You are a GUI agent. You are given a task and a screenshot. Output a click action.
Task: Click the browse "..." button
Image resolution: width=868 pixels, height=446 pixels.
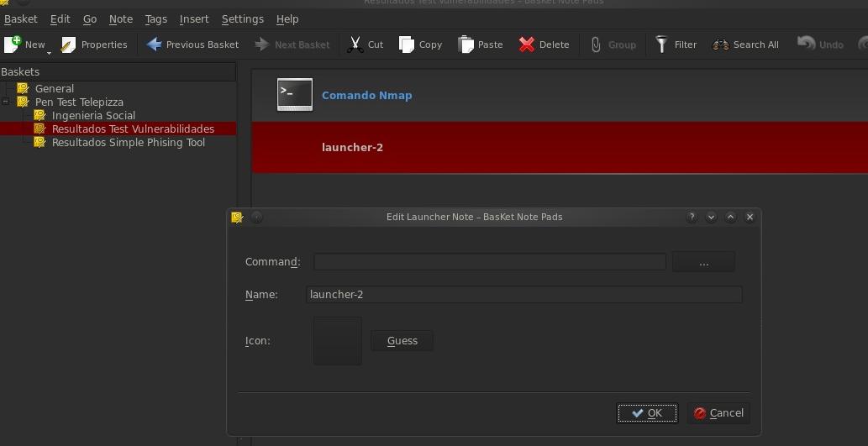(x=703, y=262)
